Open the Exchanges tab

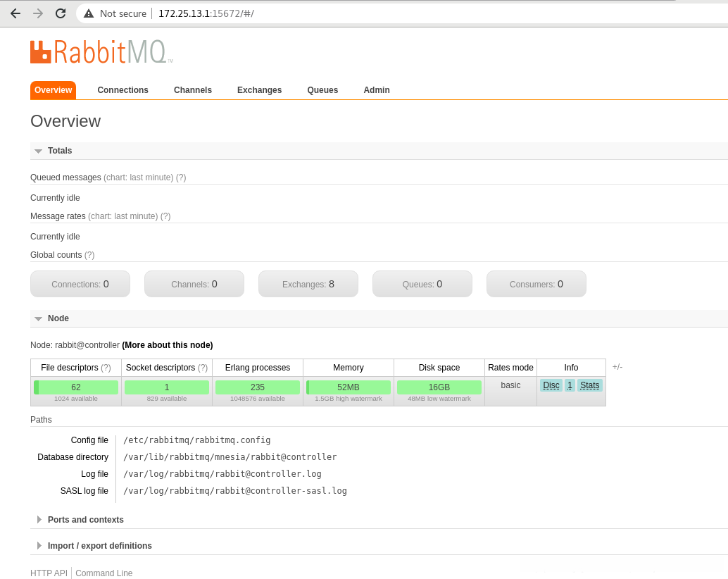click(x=260, y=90)
